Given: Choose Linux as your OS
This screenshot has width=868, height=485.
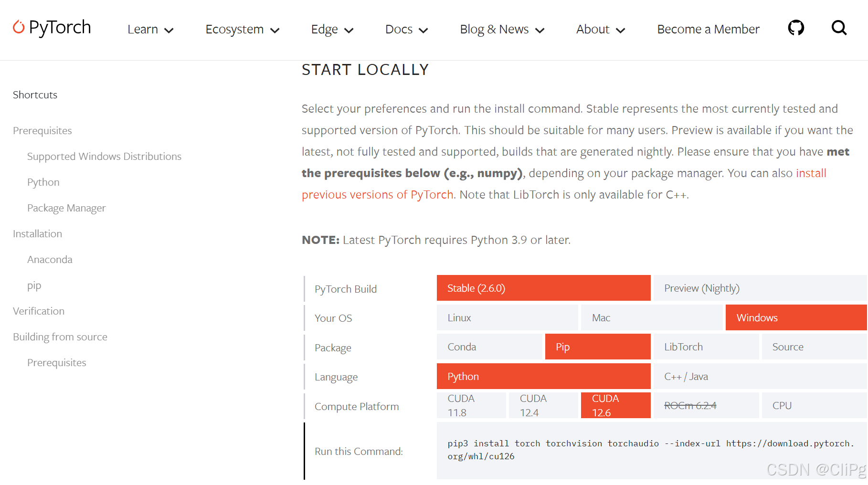Looking at the screenshot, I should click(x=507, y=317).
